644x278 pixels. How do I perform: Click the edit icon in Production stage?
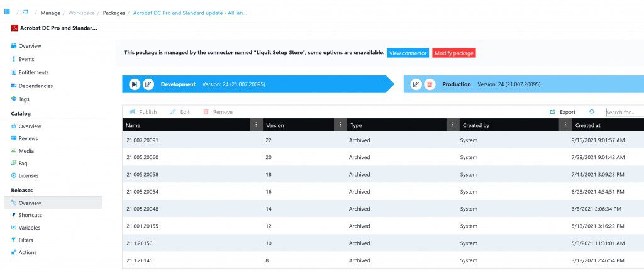click(416, 84)
